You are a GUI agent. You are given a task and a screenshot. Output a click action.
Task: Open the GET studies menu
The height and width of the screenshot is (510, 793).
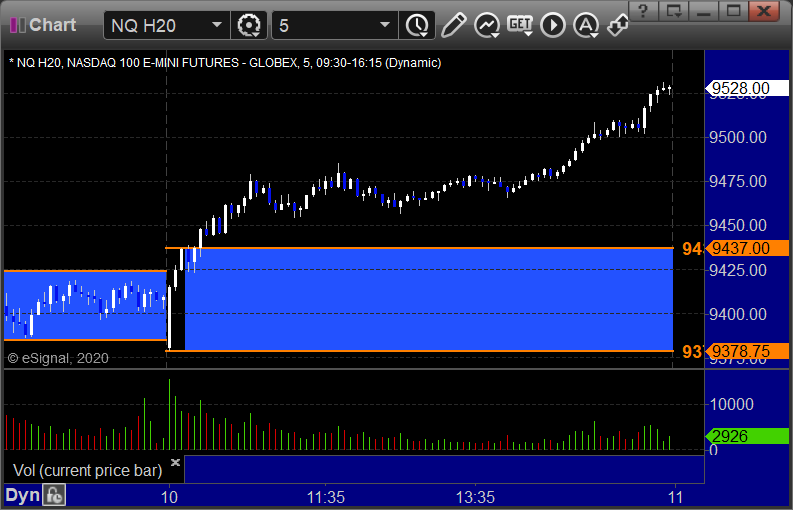[x=520, y=25]
